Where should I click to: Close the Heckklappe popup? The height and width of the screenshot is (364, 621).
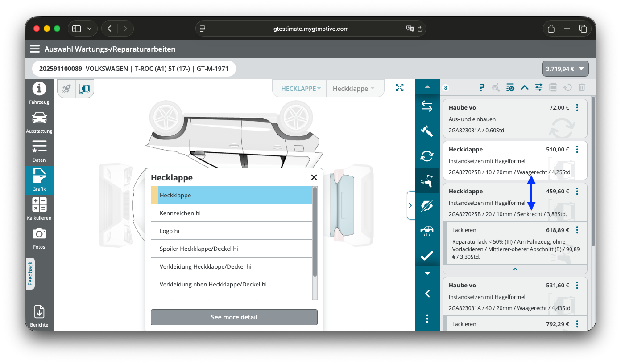click(x=314, y=177)
